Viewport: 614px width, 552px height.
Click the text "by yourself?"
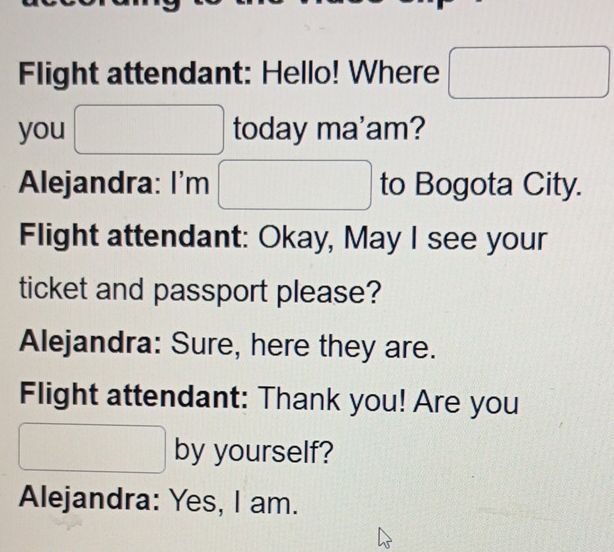coord(253,452)
